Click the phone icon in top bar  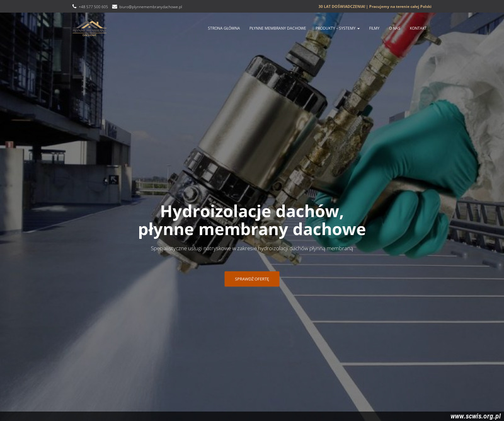pos(74,6)
